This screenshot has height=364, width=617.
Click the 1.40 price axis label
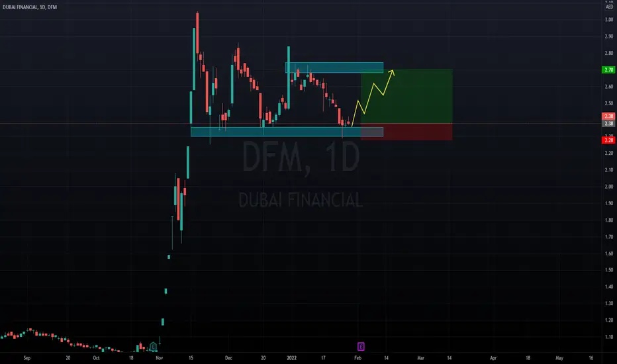pyautogui.click(x=609, y=287)
